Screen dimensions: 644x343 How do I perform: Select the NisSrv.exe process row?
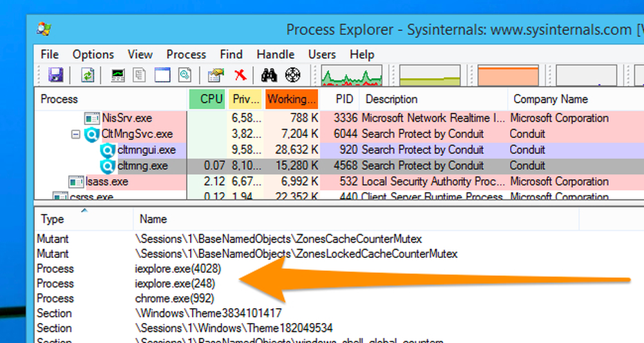339,118
